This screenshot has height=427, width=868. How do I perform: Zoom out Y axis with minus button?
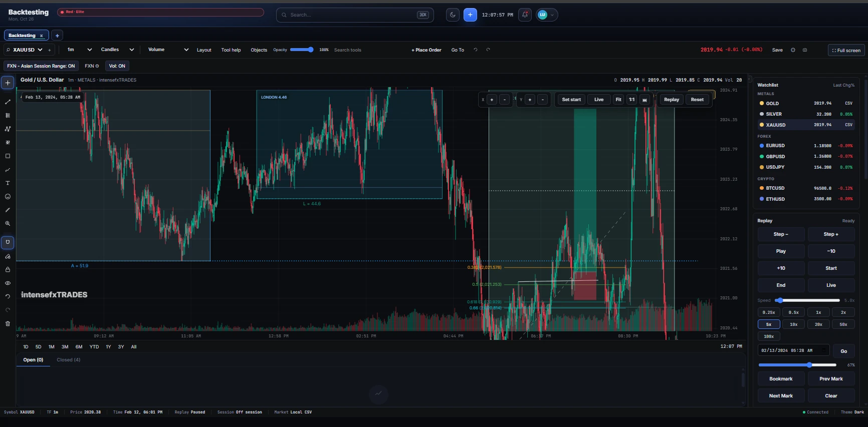point(543,100)
